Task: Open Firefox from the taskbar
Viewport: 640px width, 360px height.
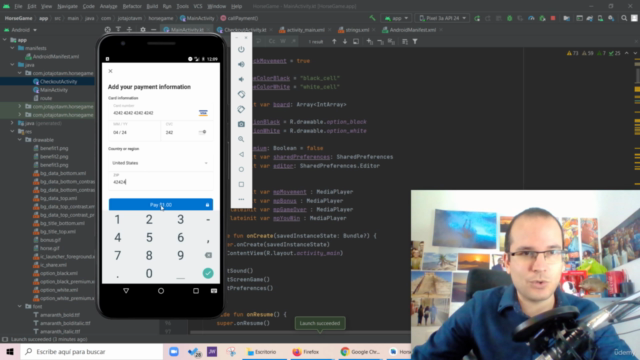Action: (306, 351)
